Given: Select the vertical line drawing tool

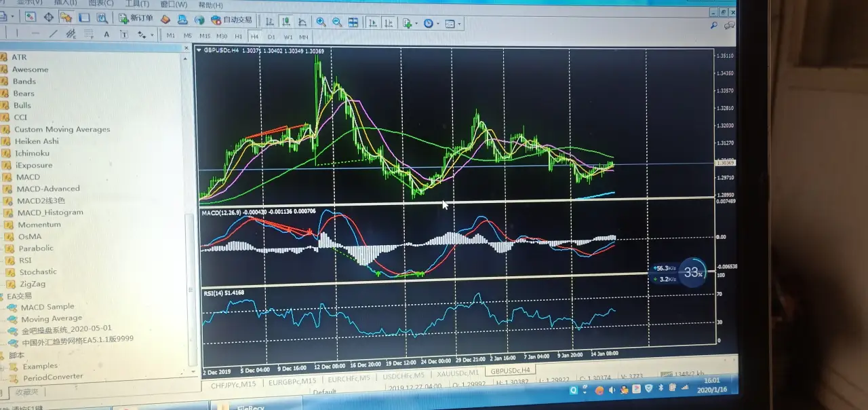Looking at the screenshot, I should [x=17, y=33].
